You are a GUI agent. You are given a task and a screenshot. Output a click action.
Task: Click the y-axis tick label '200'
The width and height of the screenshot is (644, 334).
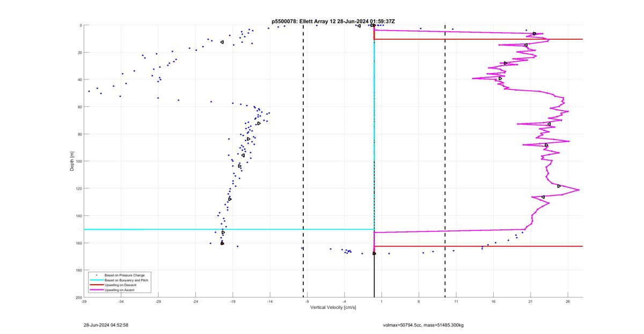click(78, 297)
